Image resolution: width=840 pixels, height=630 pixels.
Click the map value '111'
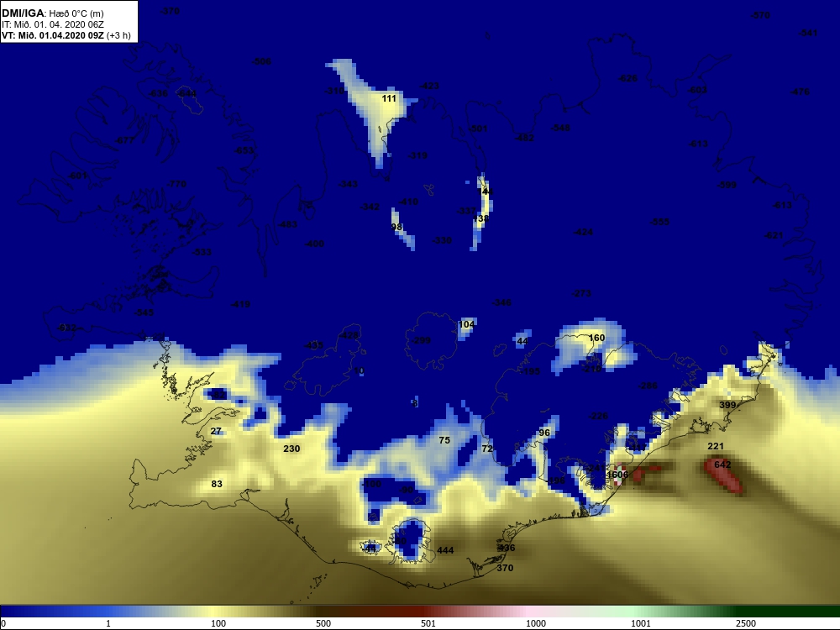389,98
